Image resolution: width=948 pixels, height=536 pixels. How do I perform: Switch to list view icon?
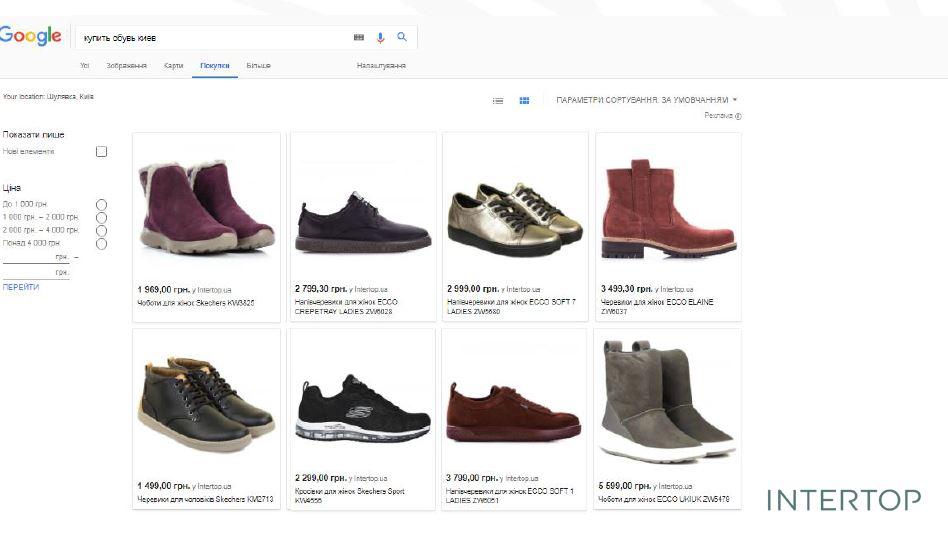(x=498, y=100)
